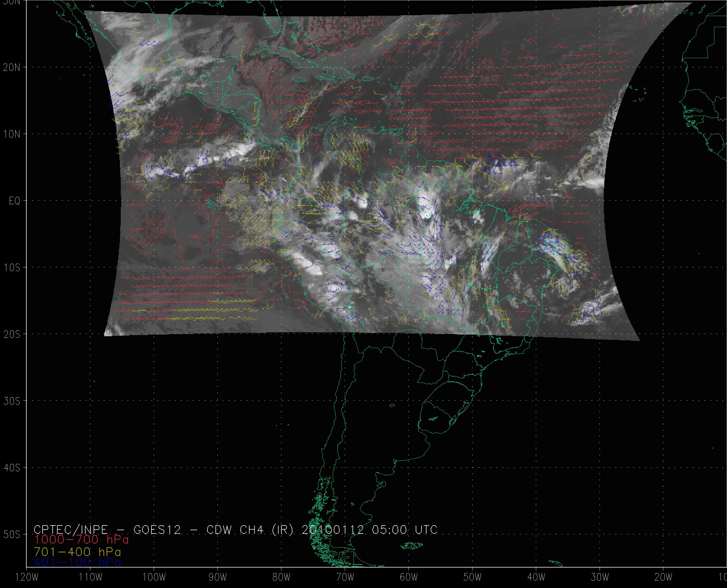Click the GOES12 text in the caption

coord(157,529)
